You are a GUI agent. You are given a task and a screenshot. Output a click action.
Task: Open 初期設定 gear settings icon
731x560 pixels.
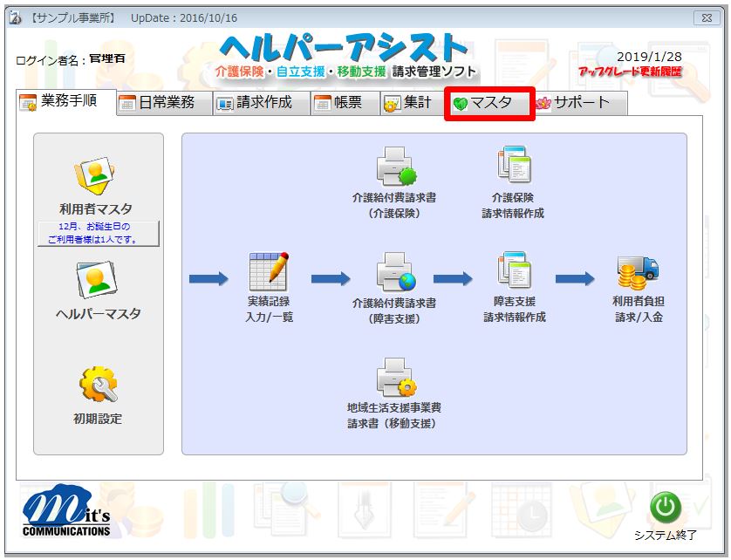[x=98, y=385]
